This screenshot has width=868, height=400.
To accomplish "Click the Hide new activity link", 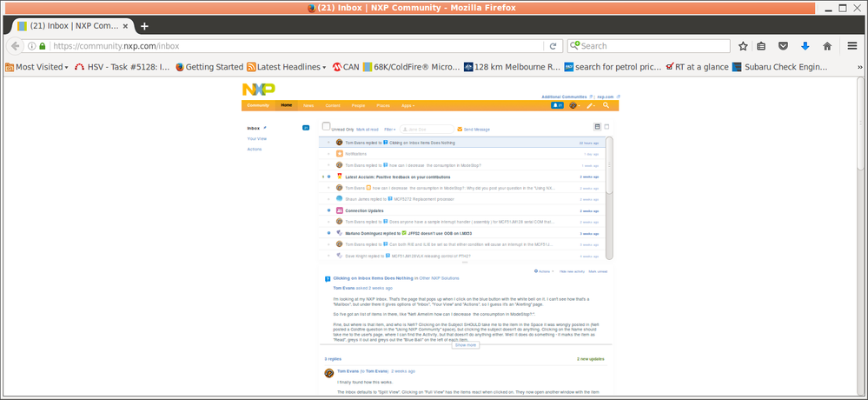I will pyautogui.click(x=572, y=271).
